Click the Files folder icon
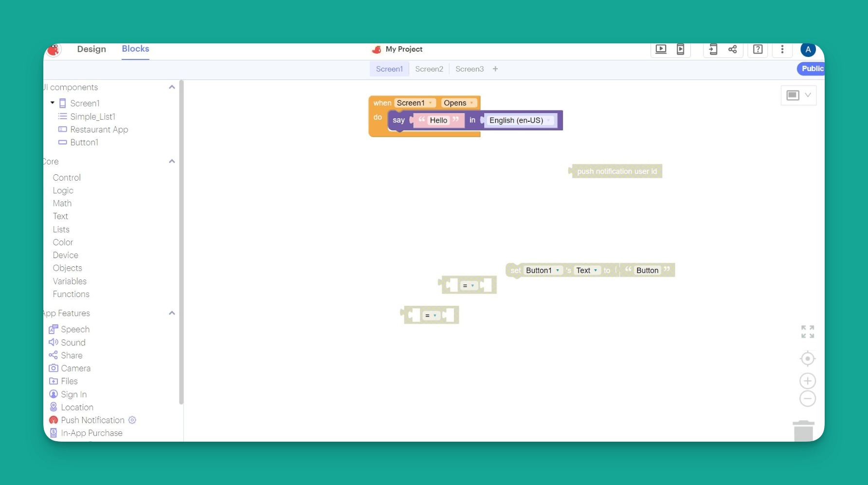This screenshot has width=868, height=485. (x=54, y=381)
